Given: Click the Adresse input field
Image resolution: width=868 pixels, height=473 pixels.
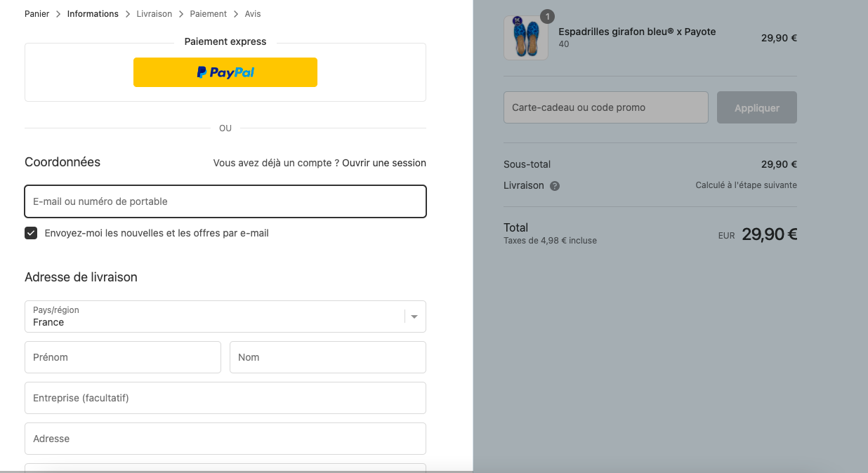Looking at the screenshot, I should [x=225, y=439].
